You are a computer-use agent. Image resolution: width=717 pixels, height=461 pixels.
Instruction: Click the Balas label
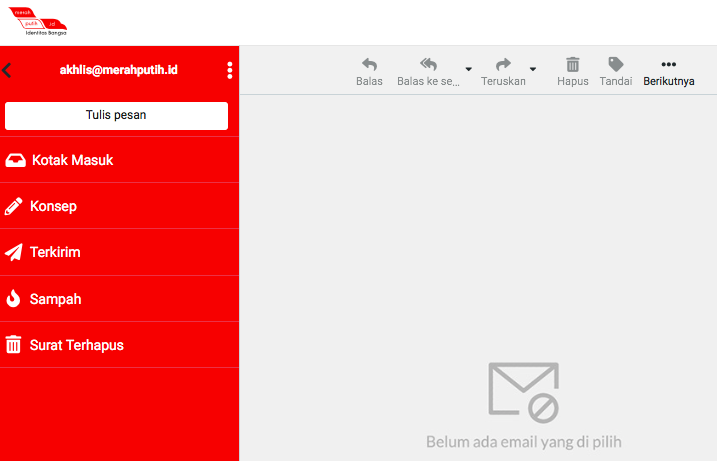click(369, 81)
